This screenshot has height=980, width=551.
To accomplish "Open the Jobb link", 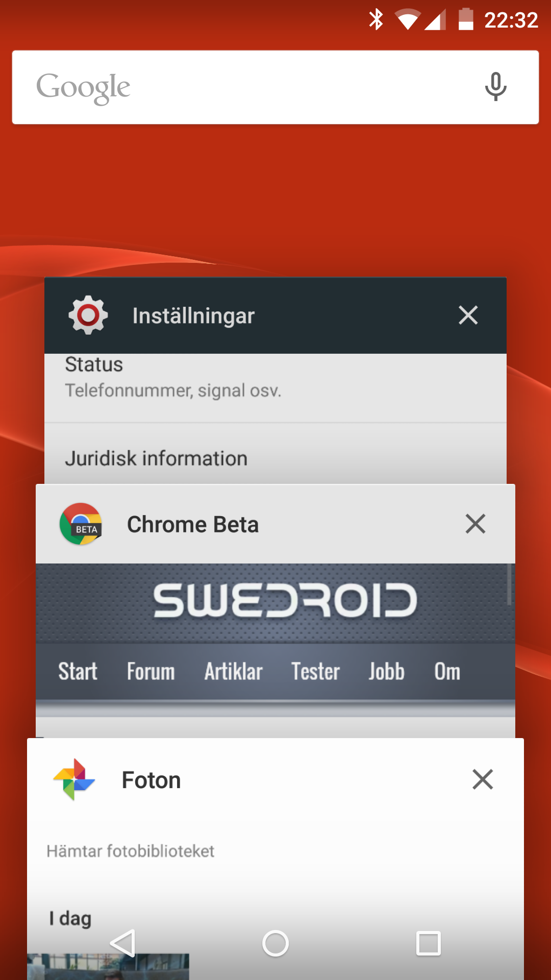I will 387,672.
